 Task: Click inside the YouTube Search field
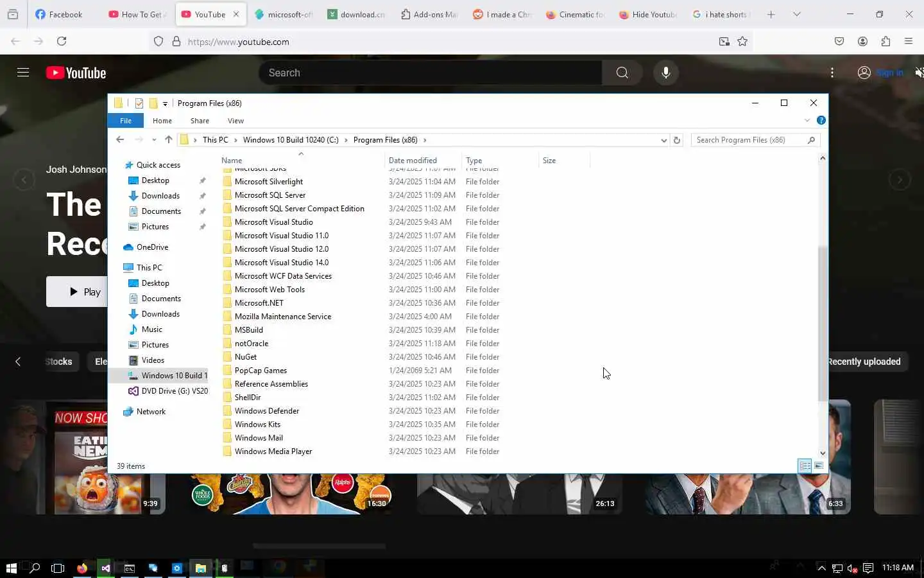pos(431,73)
